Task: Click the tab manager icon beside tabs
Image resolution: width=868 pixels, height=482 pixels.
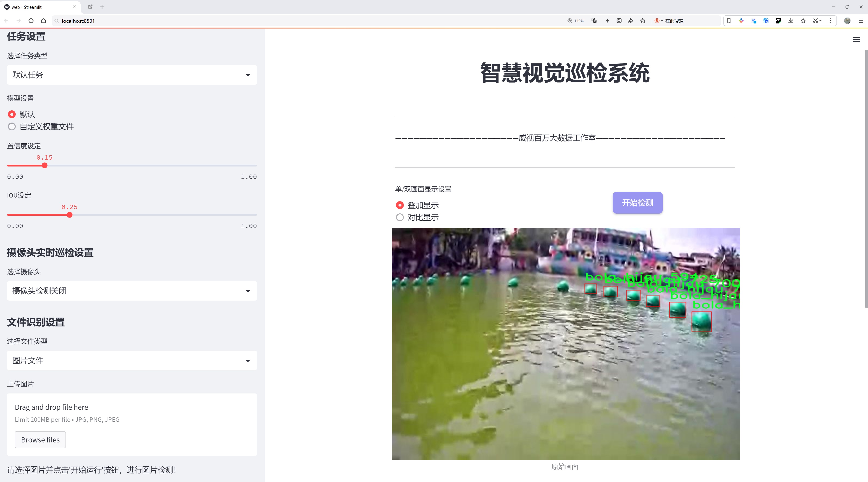Action: 90,7
